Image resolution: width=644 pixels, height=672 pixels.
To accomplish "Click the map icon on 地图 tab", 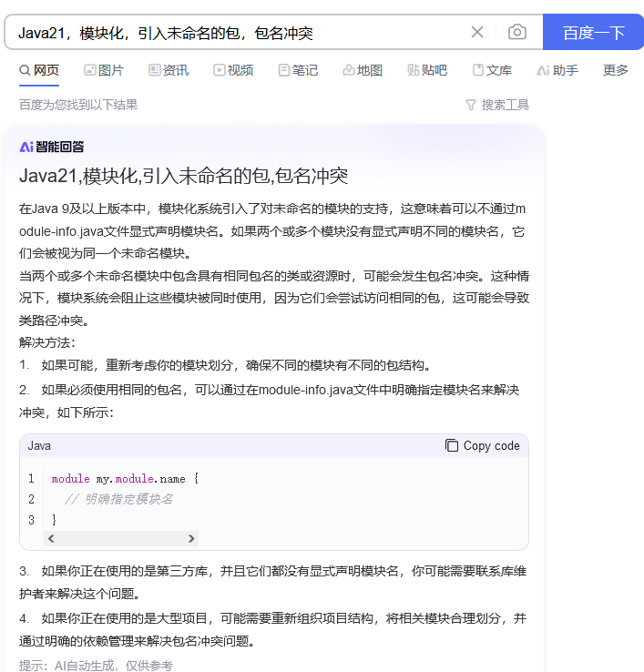I will click(x=348, y=70).
